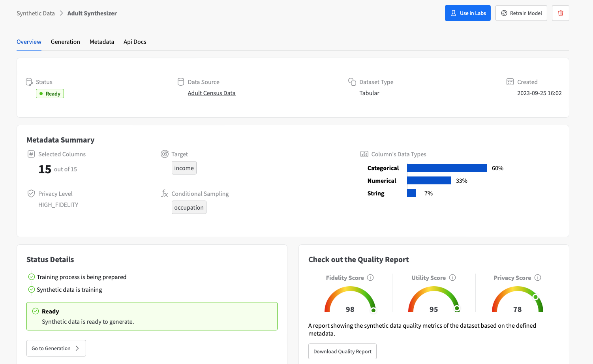Viewport: 593px width, 364px height.
Task: Click the red trash delete icon
Action: (x=560, y=13)
